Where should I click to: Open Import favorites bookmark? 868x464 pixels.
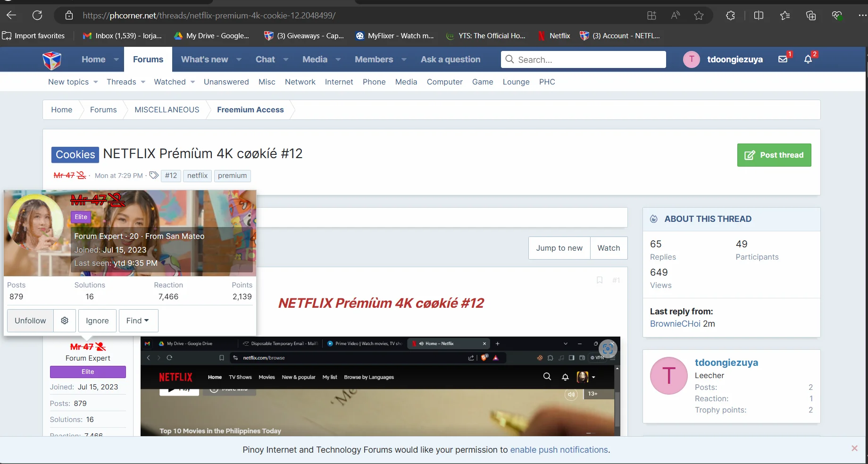tap(33, 36)
